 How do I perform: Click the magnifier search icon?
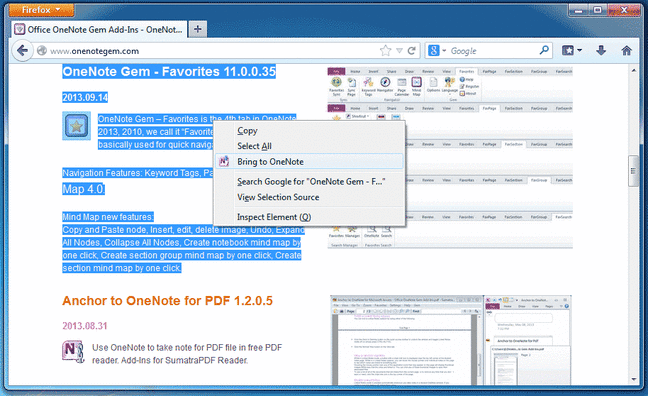coord(544,50)
